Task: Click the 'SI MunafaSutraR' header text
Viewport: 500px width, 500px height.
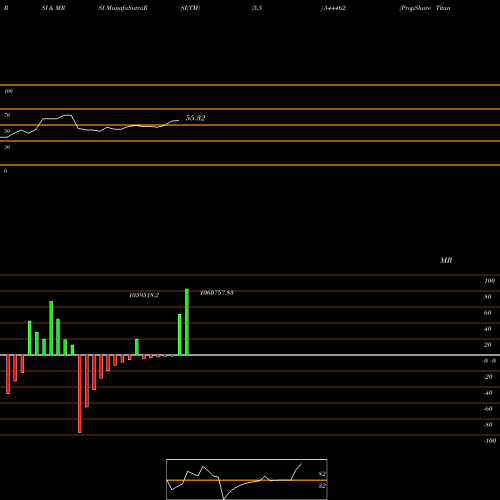Action: [x=123, y=8]
